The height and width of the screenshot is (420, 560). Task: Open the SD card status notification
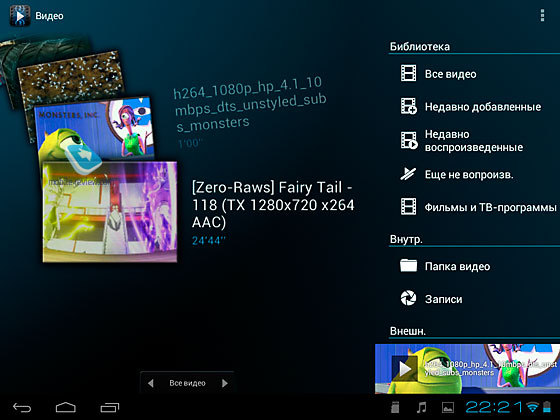pos(395,407)
